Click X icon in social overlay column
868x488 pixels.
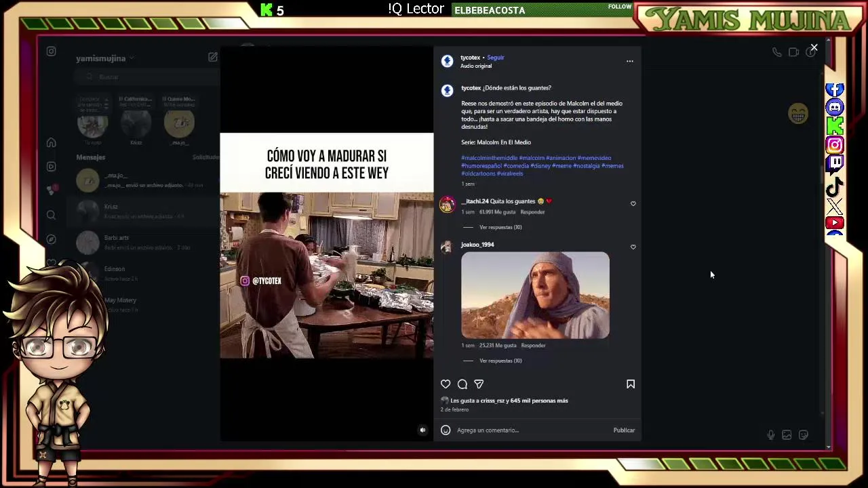(835, 205)
